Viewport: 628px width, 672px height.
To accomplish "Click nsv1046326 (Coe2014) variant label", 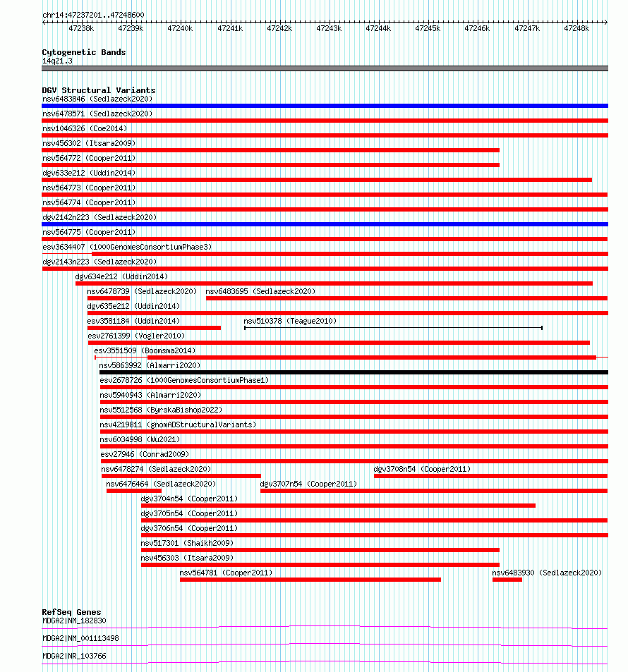I will point(85,128).
